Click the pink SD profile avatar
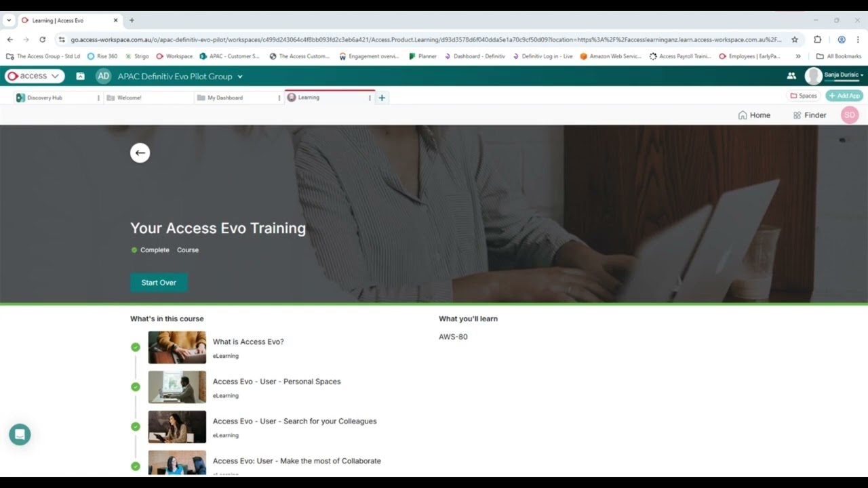868x488 pixels. [850, 115]
